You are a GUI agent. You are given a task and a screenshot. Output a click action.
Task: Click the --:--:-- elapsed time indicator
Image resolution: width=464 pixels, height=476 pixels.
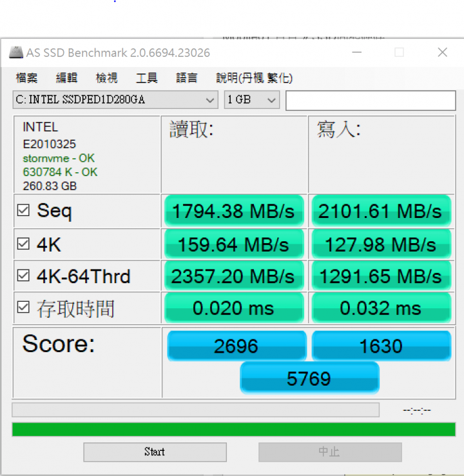click(x=417, y=410)
